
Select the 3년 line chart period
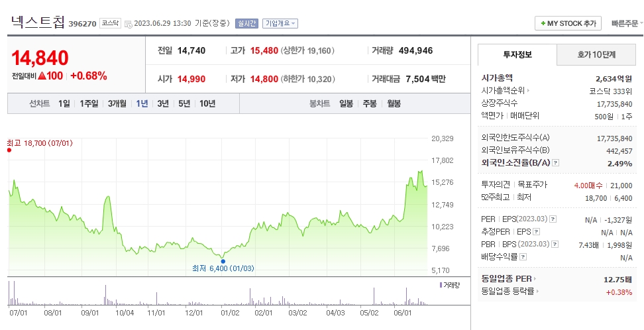click(x=162, y=103)
